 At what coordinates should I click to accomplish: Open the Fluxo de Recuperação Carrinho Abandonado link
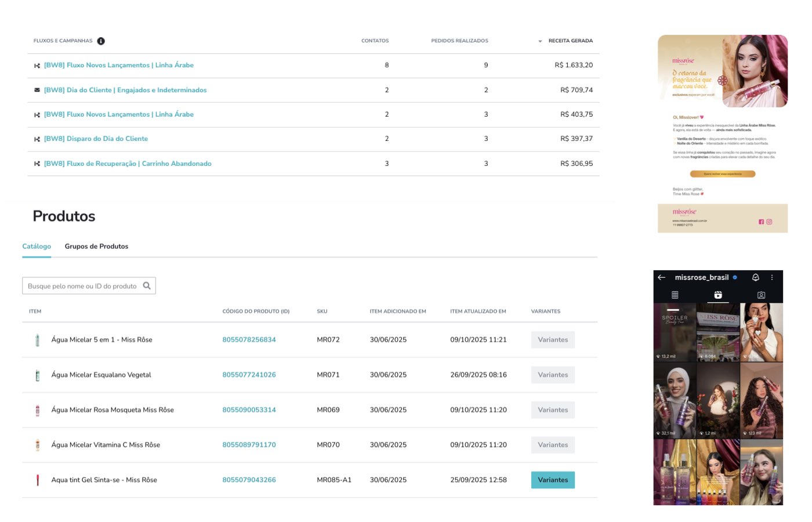(x=128, y=164)
